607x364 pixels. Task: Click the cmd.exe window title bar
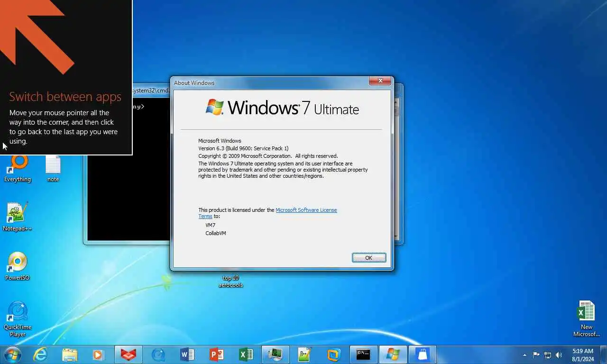[x=151, y=90]
